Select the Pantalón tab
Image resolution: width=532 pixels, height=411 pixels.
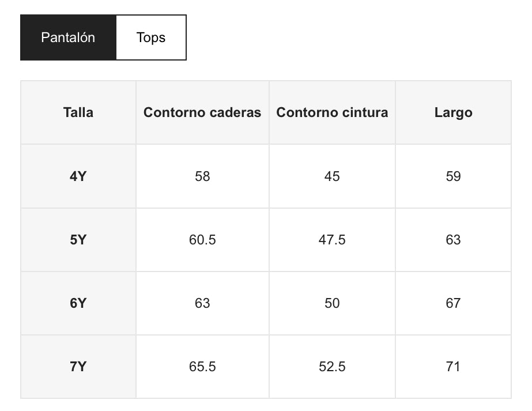pyautogui.click(x=68, y=38)
